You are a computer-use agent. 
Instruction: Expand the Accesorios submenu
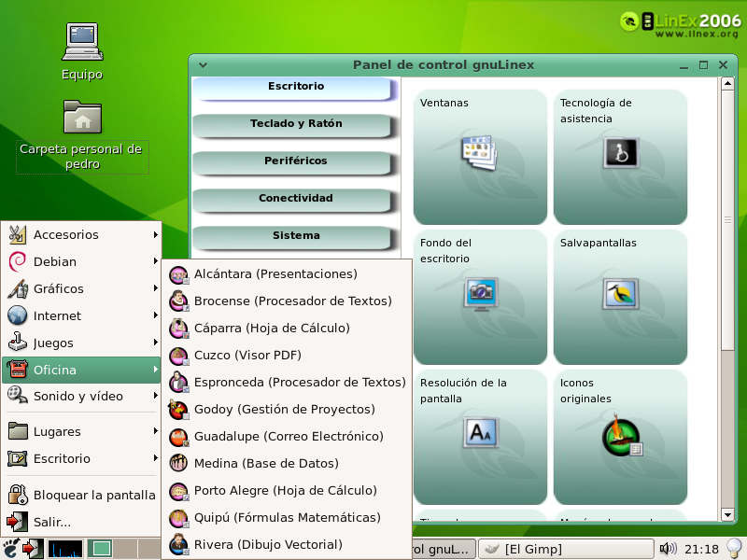(80, 234)
